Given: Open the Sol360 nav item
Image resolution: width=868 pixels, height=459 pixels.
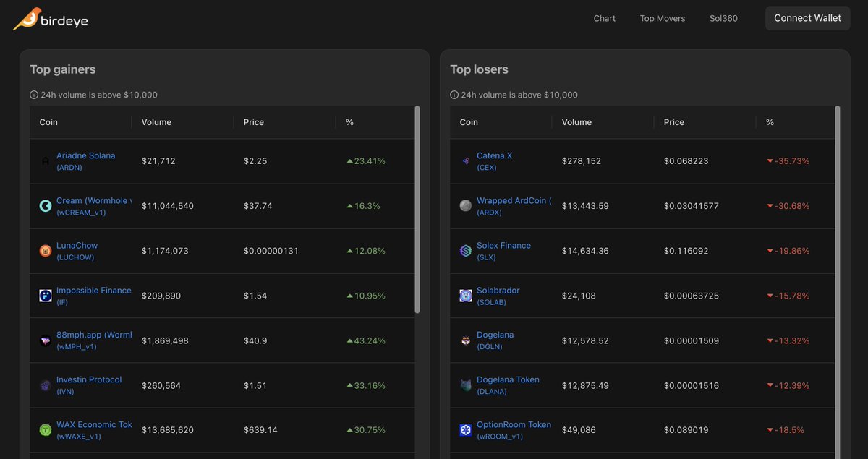Looking at the screenshot, I should coord(723,18).
